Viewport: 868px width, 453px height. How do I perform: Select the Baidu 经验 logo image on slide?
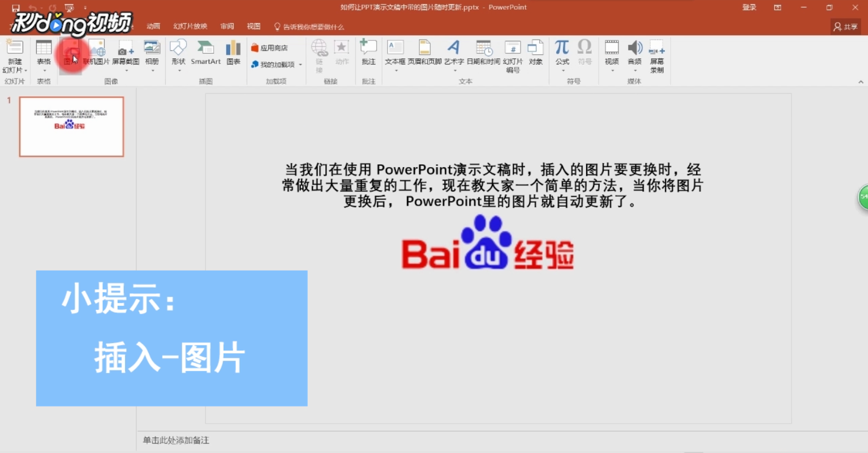(488, 242)
